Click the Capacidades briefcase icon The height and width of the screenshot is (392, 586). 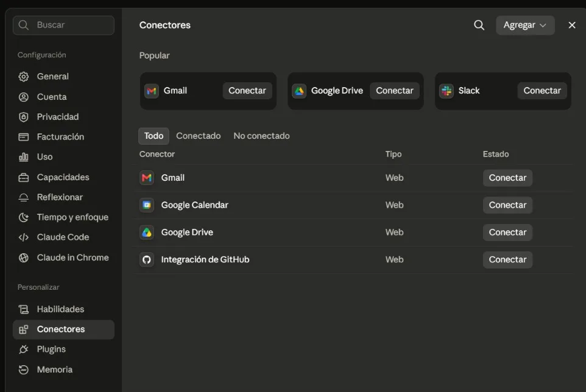24,177
